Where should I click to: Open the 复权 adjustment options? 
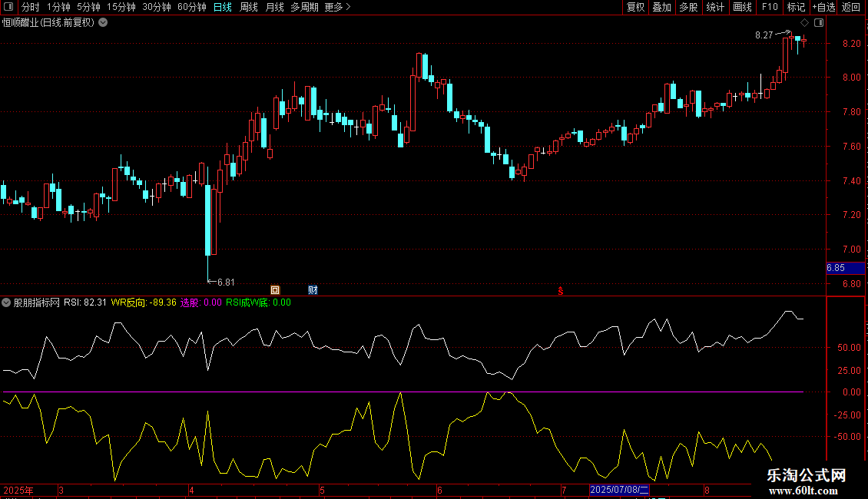(635, 7)
